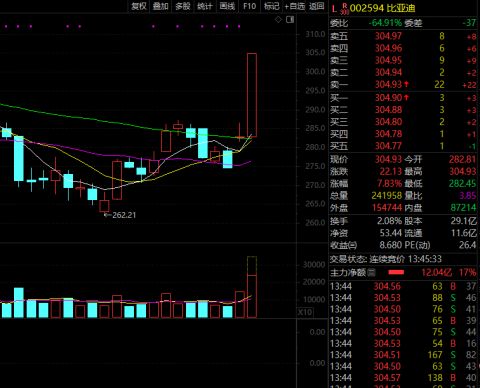Open the 统计 statistics tool
Viewport: 480px width, 388px height.
click(x=205, y=6)
